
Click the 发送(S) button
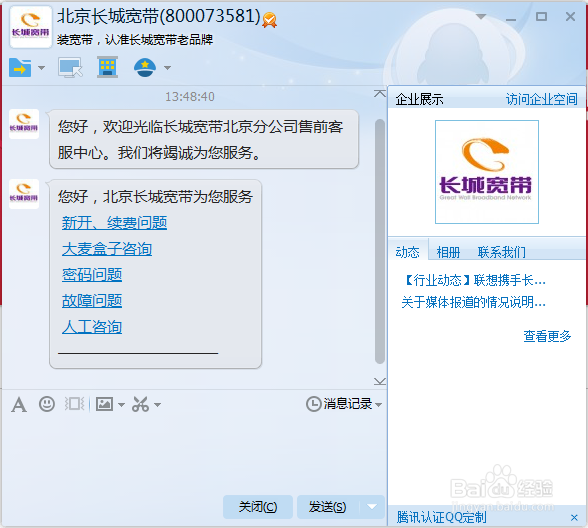[x=327, y=507]
